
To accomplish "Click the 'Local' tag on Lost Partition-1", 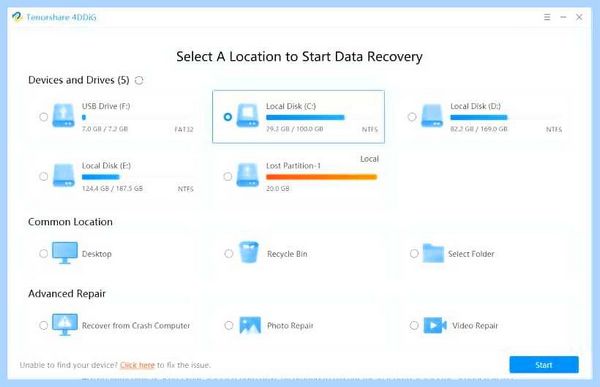I will point(369,159).
